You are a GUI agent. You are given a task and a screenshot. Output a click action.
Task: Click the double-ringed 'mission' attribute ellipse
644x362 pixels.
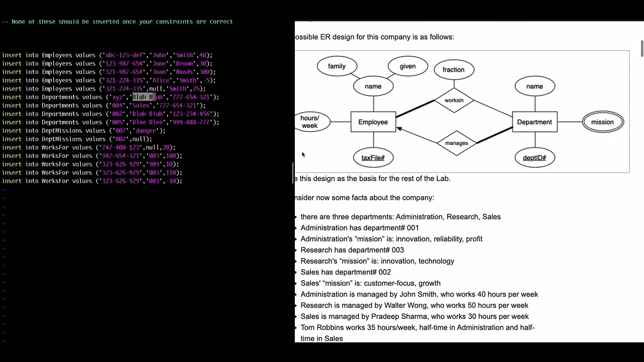point(603,122)
